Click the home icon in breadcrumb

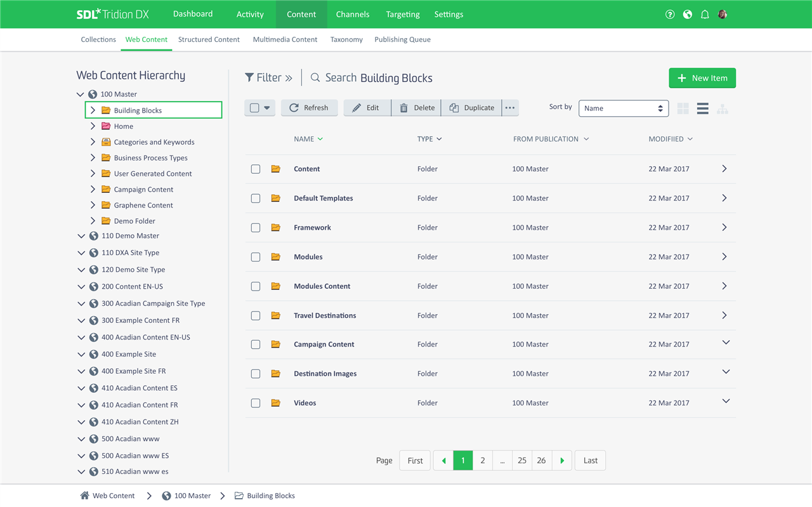[84, 496]
